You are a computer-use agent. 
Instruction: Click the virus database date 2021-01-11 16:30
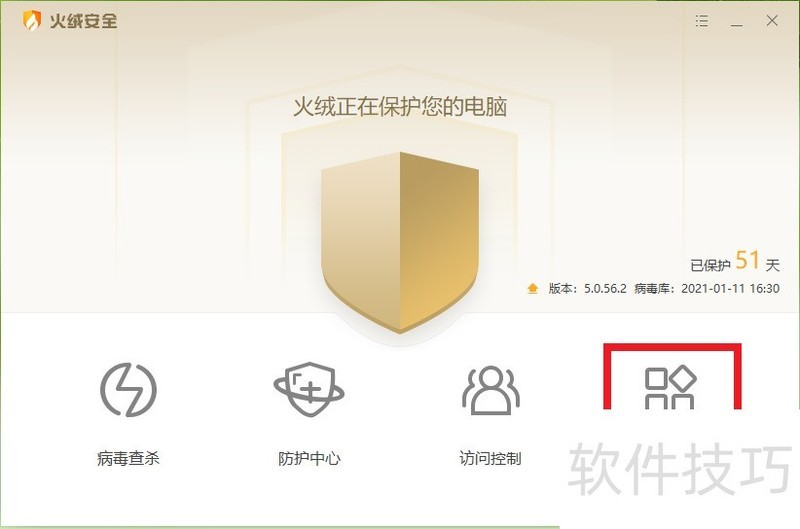[x=730, y=289]
